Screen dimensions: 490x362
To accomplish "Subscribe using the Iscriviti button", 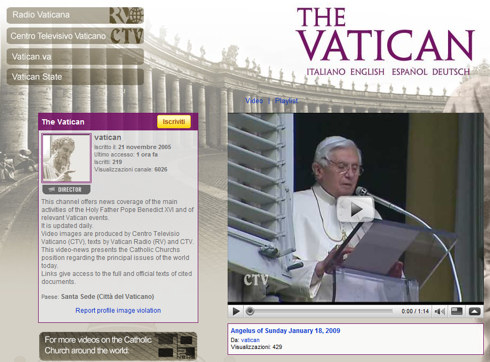I will [174, 122].
